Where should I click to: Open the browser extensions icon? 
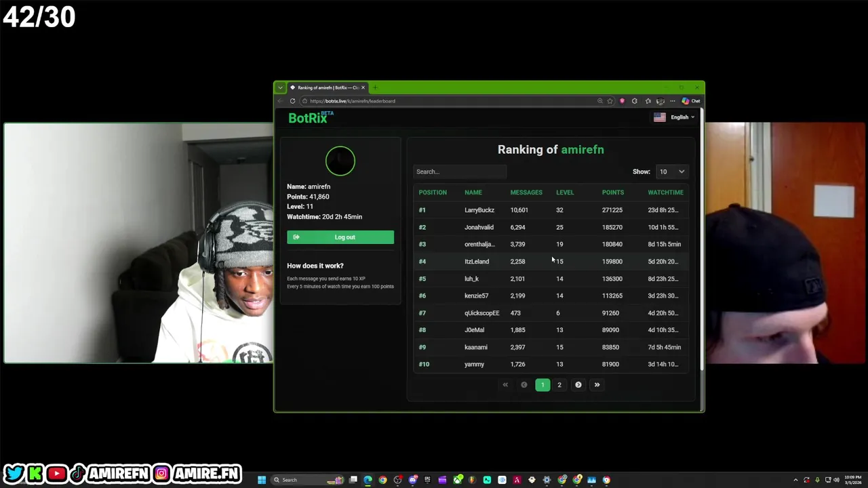tap(635, 101)
